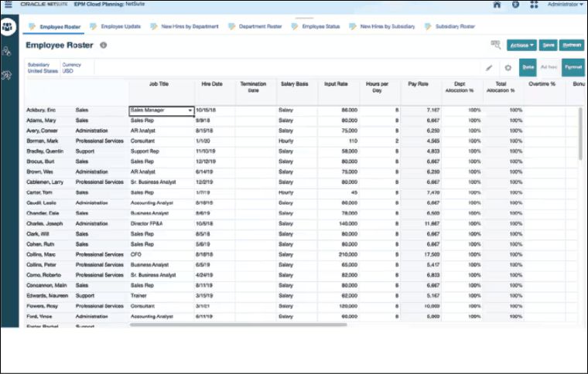Click the CFO job title cell
This screenshot has height=374, width=588.
162,254
